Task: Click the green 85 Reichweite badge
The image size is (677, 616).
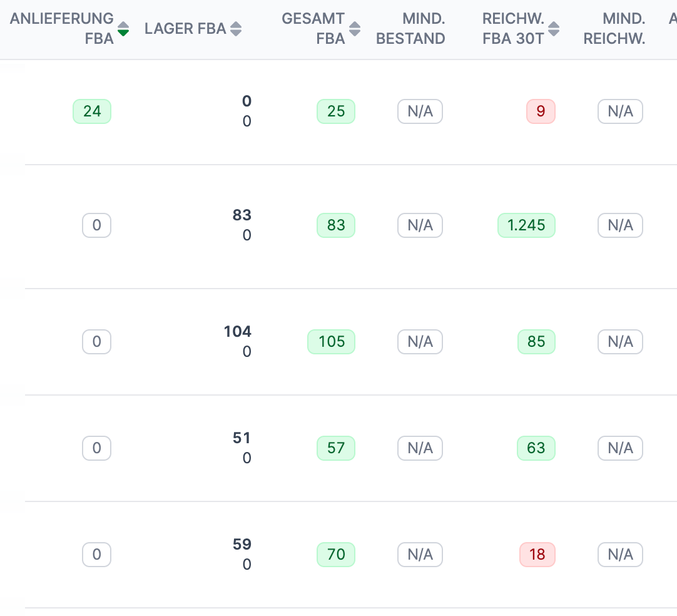Action: (x=536, y=342)
